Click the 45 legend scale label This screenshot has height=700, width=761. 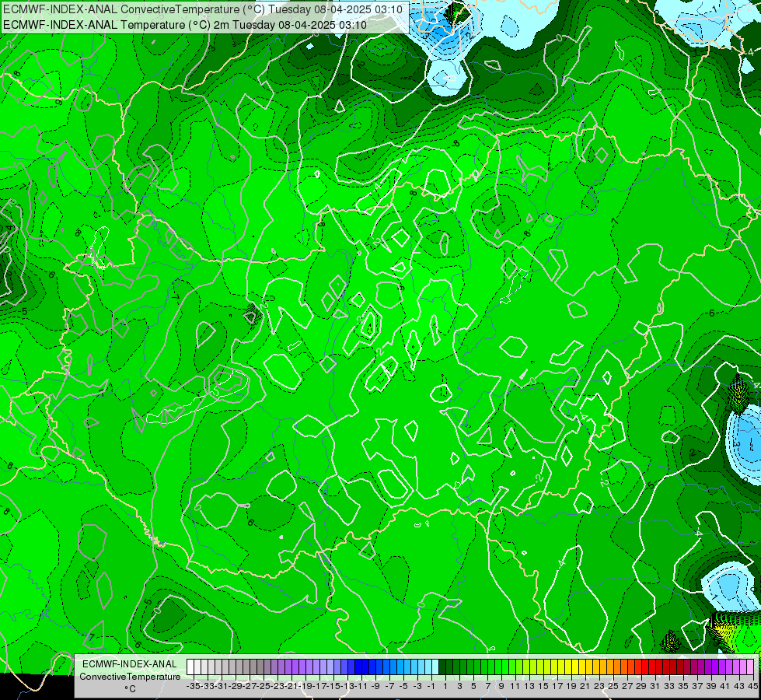(x=752, y=686)
